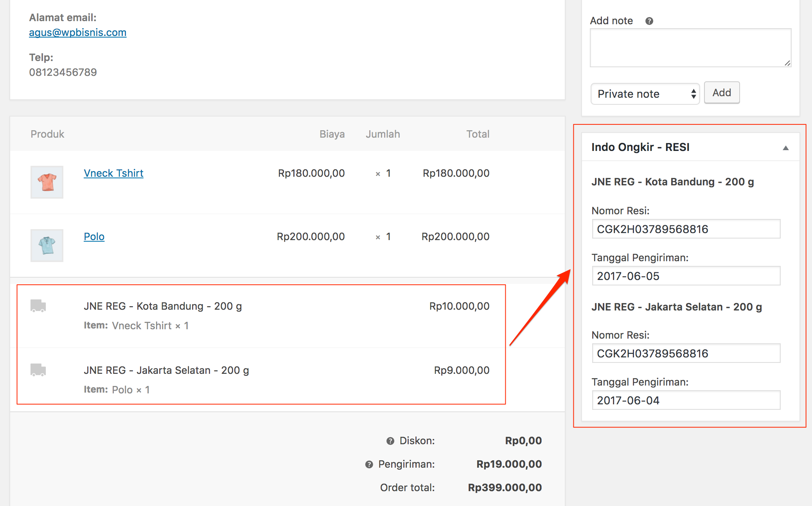
Task: Click the Diskon help question mark icon
Action: (x=390, y=441)
